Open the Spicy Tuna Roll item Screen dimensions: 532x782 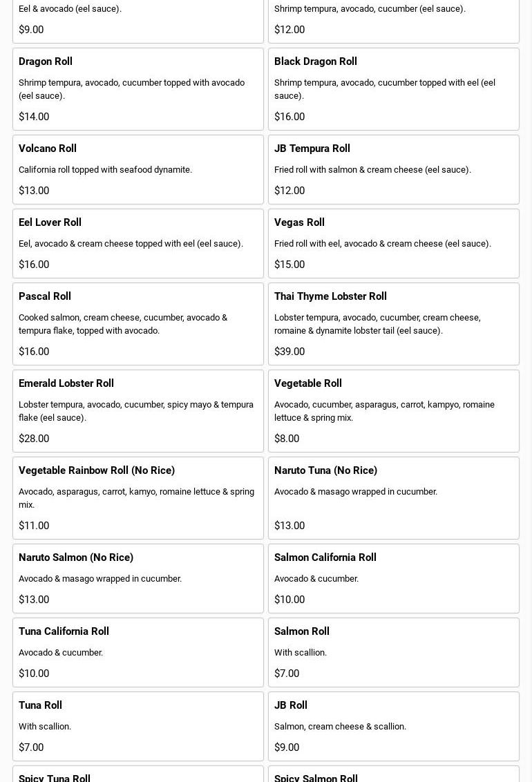click(x=137, y=775)
